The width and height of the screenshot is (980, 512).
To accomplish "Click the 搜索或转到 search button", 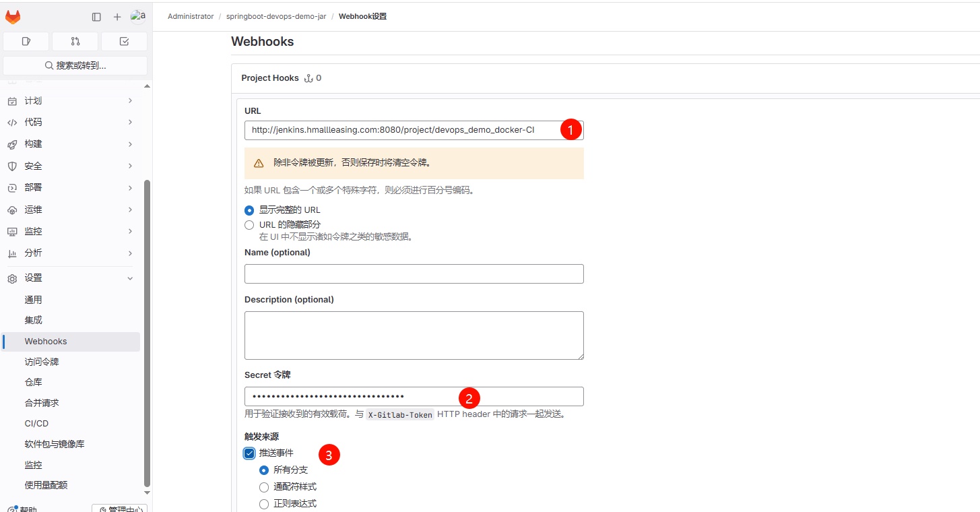I will (75, 65).
